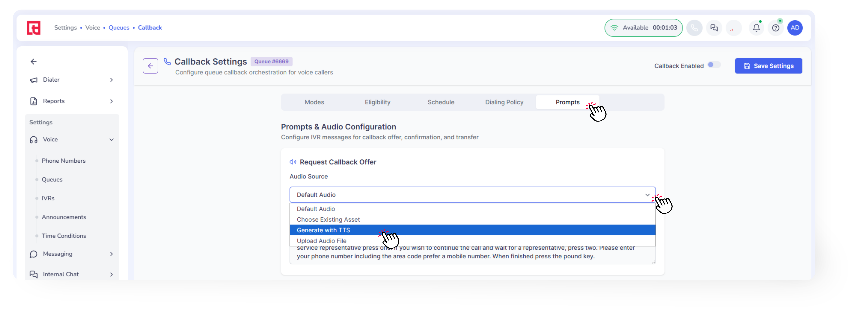
Task: Click the red app logo
Action: point(34,28)
